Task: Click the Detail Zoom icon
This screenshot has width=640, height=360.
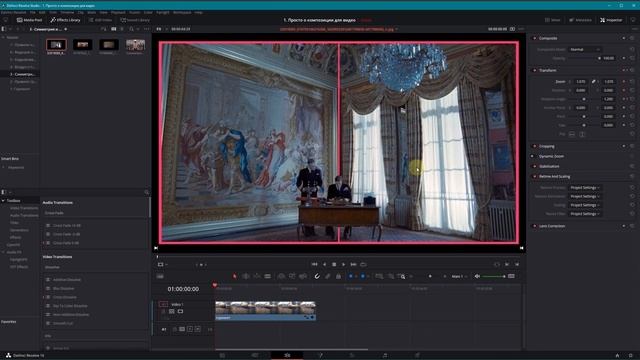Action: click(x=391, y=276)
